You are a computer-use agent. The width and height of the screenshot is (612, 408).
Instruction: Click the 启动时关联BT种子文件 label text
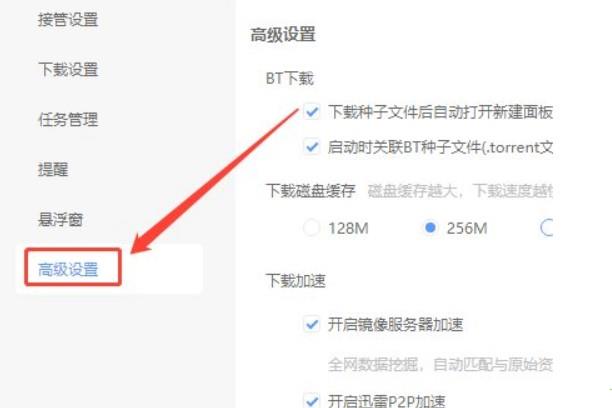(440, 147)
